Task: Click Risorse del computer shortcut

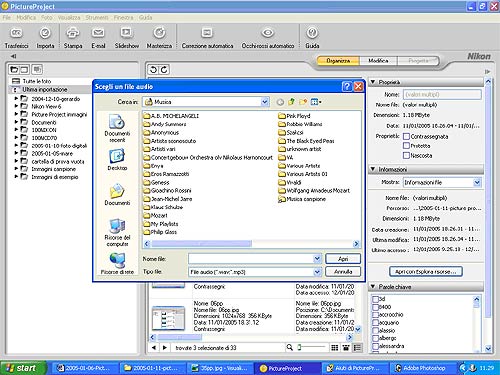Action: coord(117,232)
